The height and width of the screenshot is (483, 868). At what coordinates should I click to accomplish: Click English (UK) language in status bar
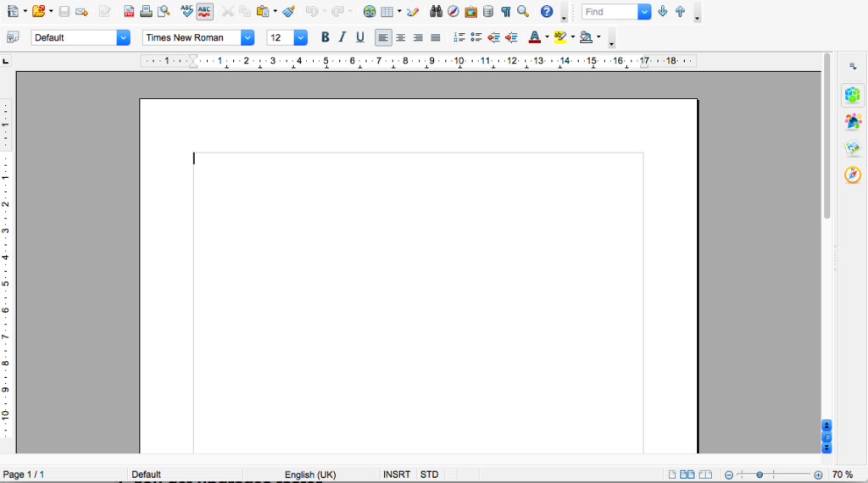point(309,475)
